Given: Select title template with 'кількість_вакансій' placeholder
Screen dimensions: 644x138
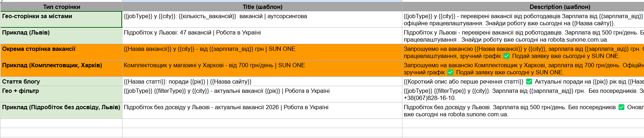Looking at the screenshot, I should [x=262, y=20].
